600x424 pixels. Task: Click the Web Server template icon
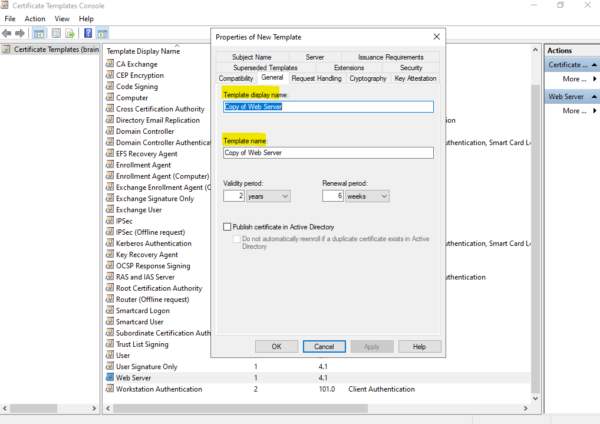(110, 377)
